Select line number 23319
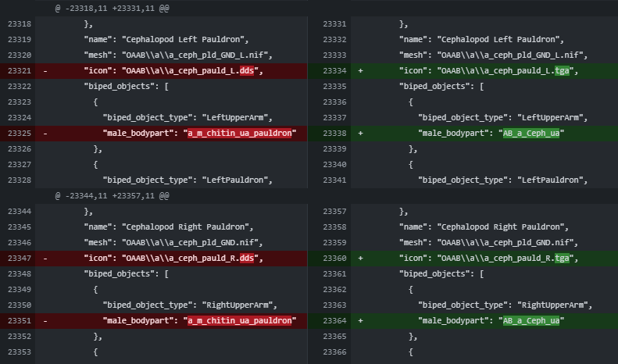This screenshot has width=618, height=364. pos(20,39)
